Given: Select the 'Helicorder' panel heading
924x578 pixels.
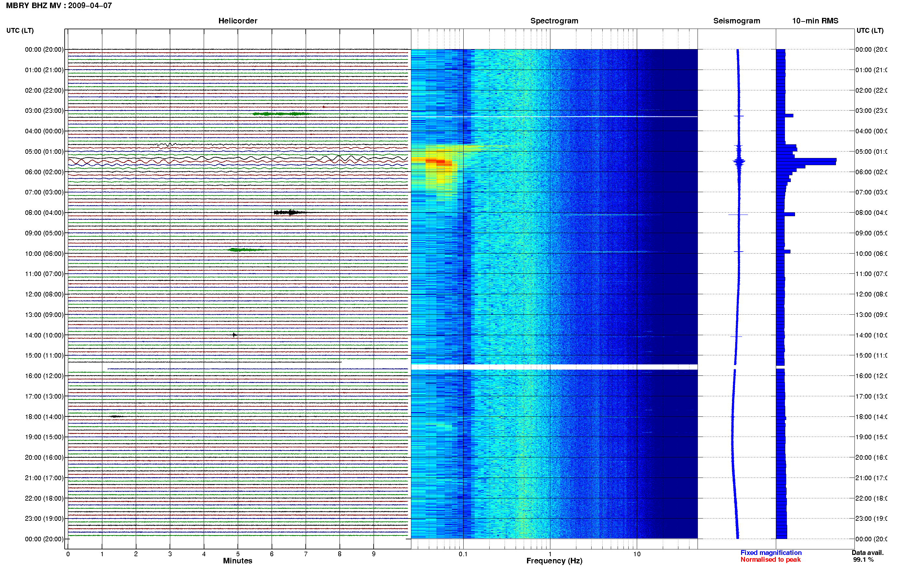Looking at the screenshot, I should click(x=237, y=21).
